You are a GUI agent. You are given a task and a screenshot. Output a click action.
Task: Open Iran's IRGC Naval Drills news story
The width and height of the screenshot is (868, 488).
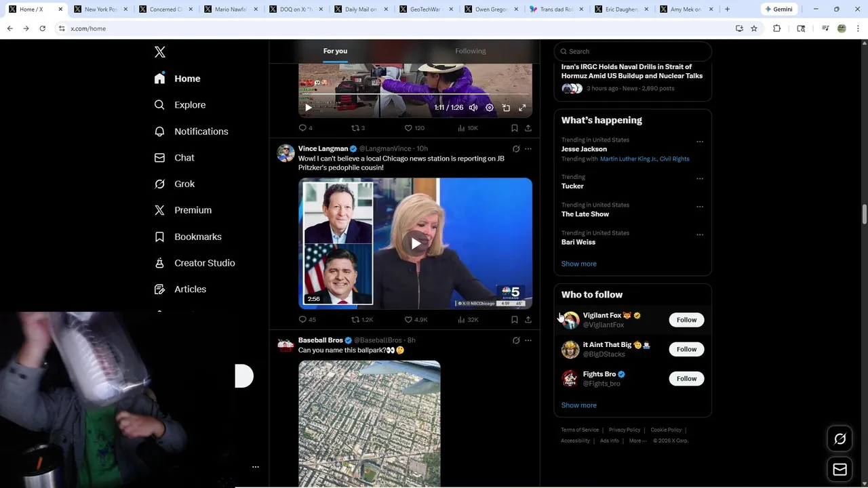click(632, 71)
